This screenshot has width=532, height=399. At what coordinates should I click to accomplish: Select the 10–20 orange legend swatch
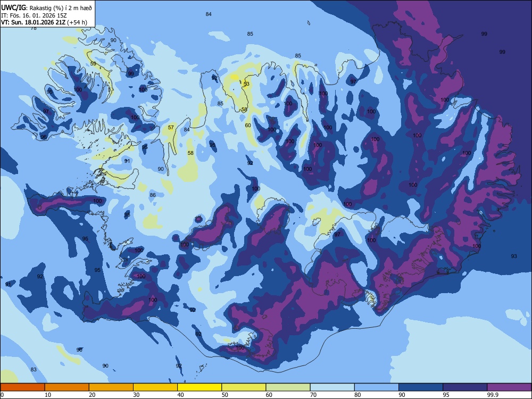point(67,387)
